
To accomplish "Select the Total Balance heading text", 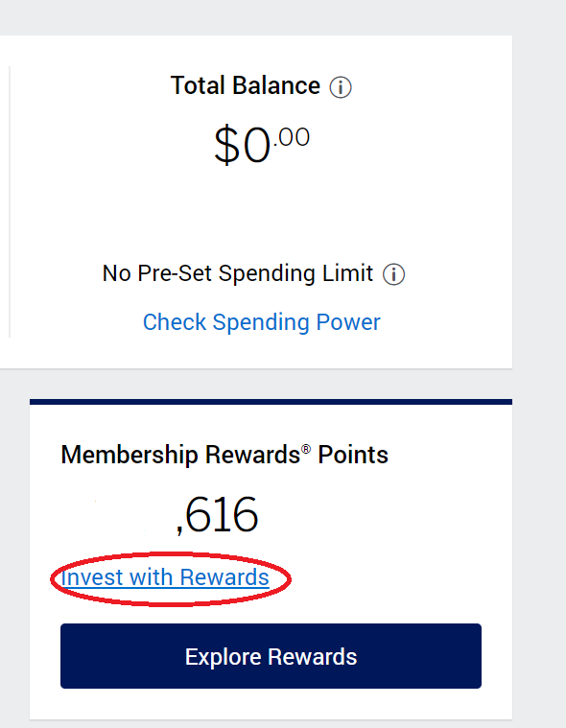I will pyautogui.click(x=246, y=85).
